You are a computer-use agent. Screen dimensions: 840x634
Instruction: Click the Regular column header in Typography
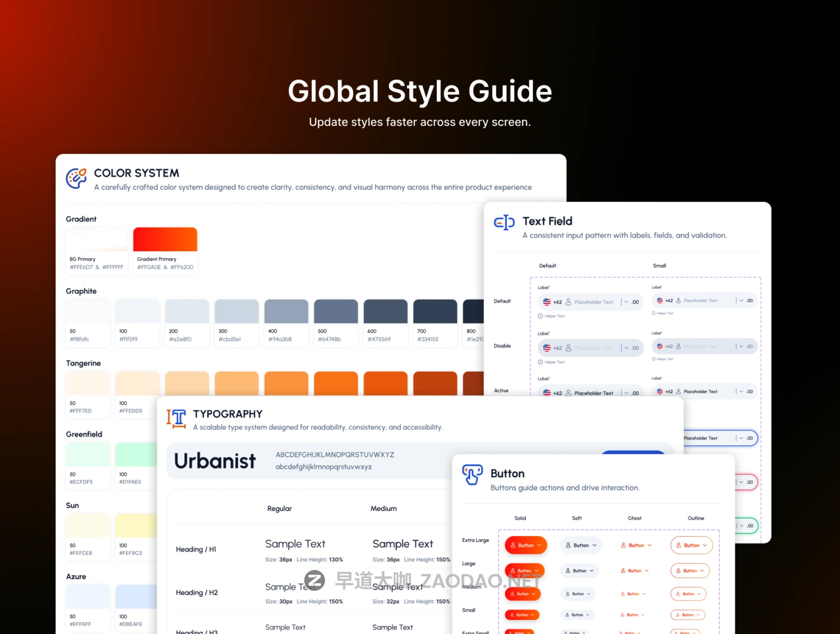coord(279,509)
